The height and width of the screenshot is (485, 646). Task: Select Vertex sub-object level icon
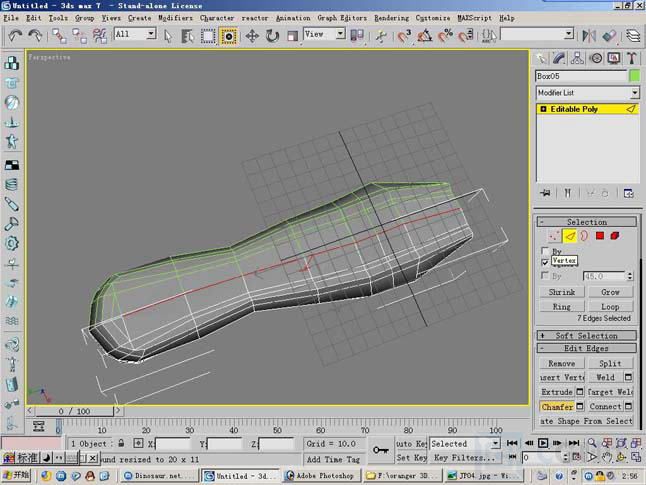pyautogui.click(x=554, y=236)
